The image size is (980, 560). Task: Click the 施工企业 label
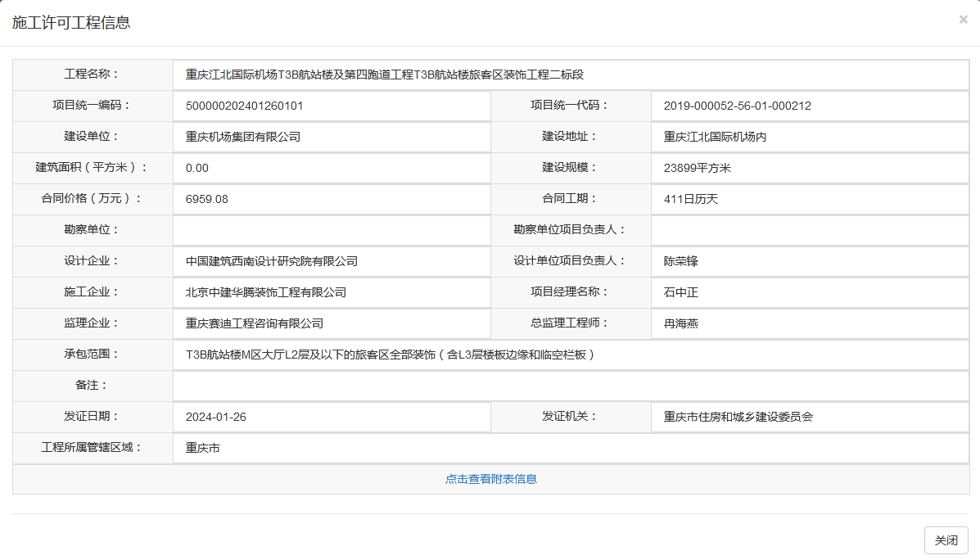[x=92, y=292]
